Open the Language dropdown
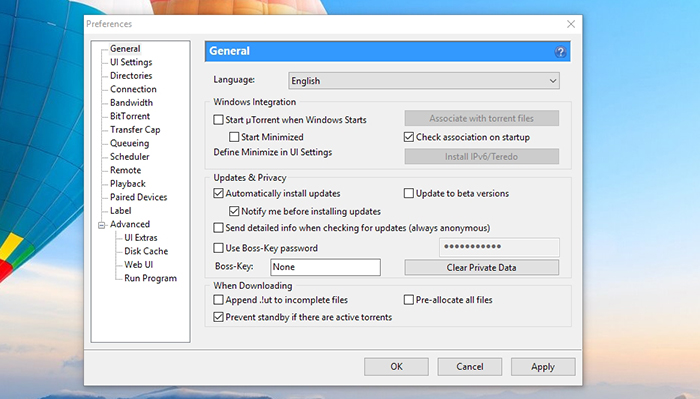The height and width of the screenshot is (399, 700). [424, 81]
